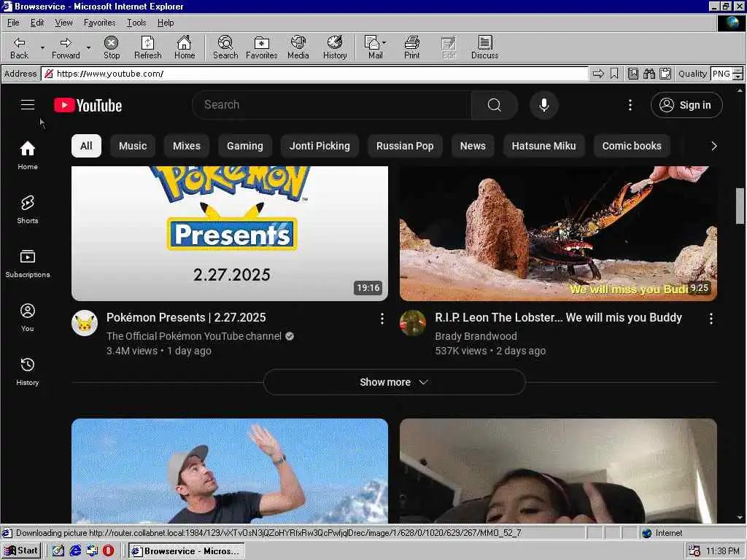Open You section in sidebar
The image size is (747, 560).
coord(28,317)
